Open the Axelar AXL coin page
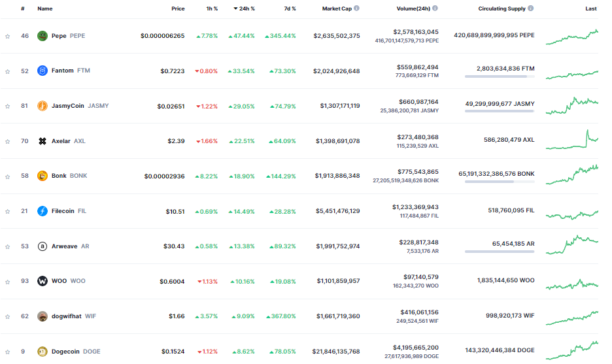This screenshot has height=364, width=612. coord(68,141)
